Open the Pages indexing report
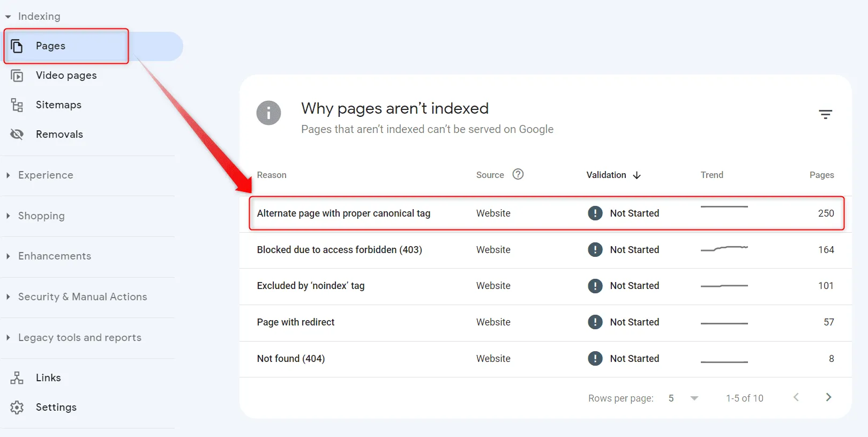 click(x=92, y=46)
